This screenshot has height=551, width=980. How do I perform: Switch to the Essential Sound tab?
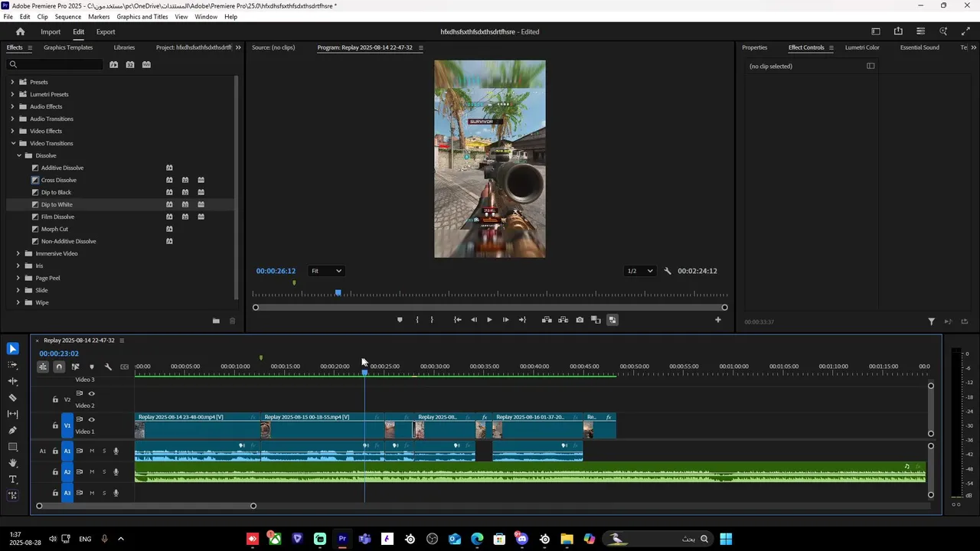(920, 47)
